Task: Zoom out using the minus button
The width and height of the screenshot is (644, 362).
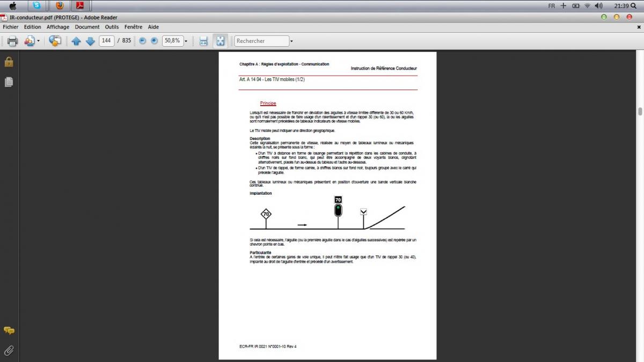Action: pyautogui.click(x=143, y=41)
